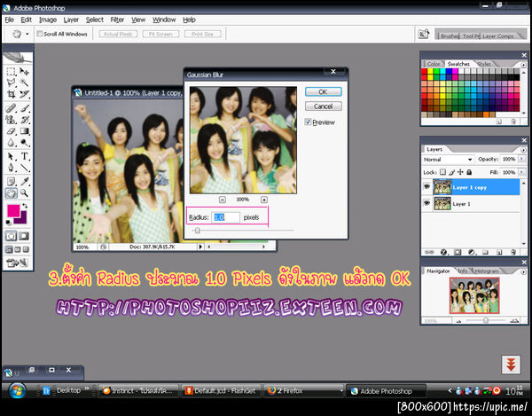Click the magenta foreground color swatch
Image resolution: width=532 pixels, height=416 pixels.
[x=13, y=210]
